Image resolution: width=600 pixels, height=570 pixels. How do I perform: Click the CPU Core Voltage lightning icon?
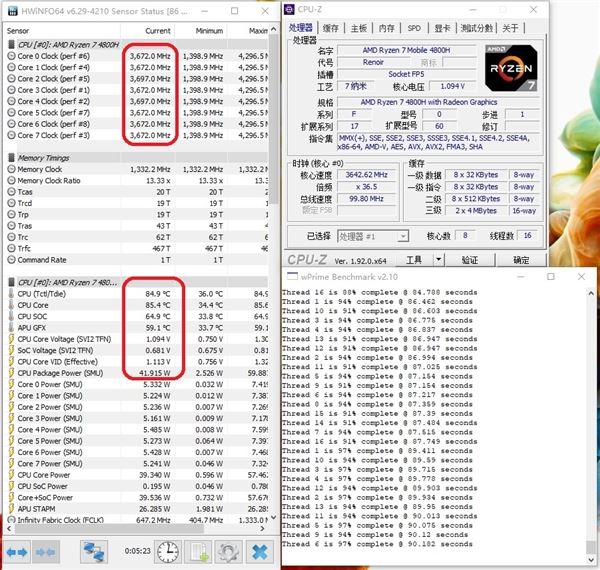(11, 339)
